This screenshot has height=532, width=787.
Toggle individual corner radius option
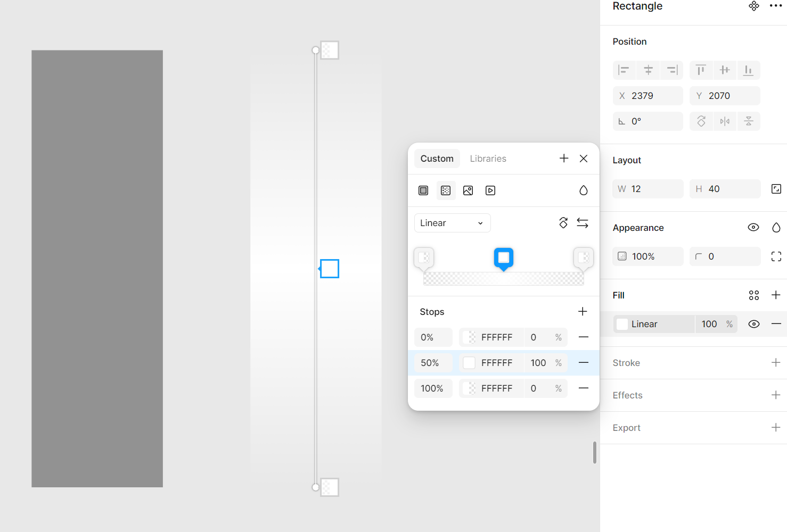[776, 256]
